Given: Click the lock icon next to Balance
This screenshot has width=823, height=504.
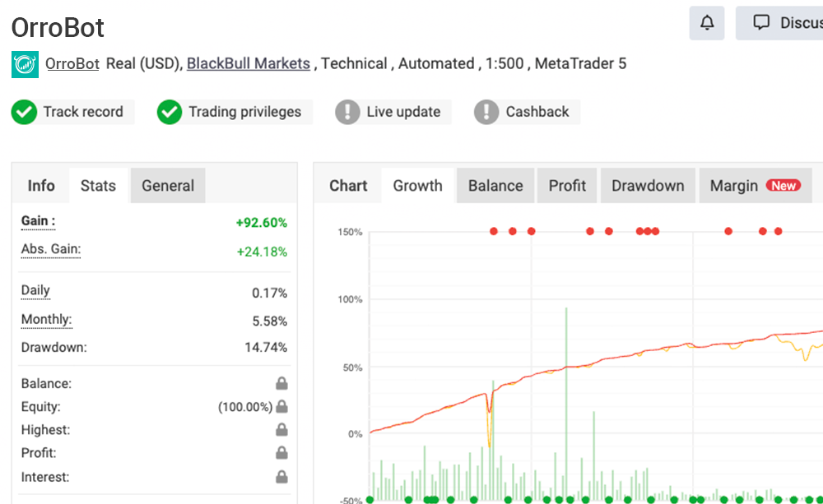Looking at the screenshot, I should 281,383.
